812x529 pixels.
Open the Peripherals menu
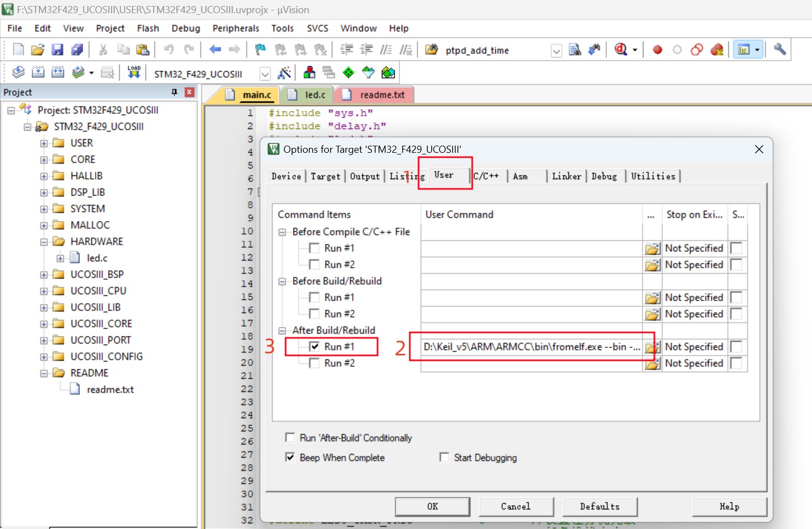(236, 28)
